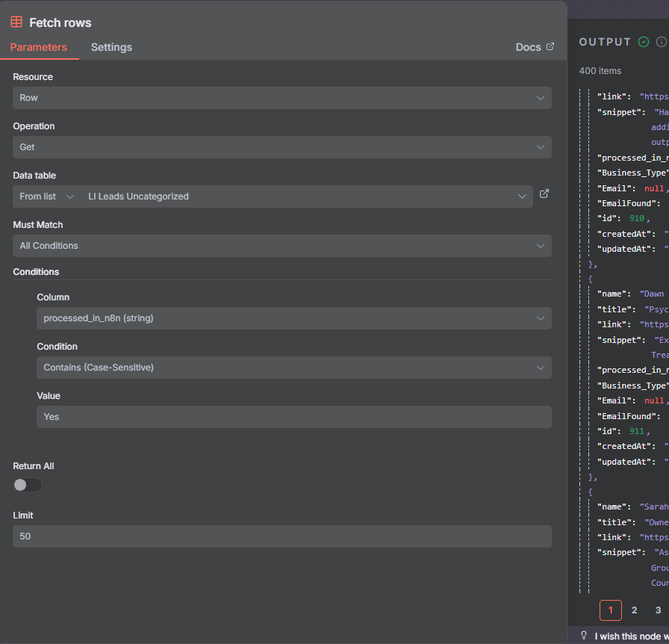
Task: Click the Docs external link icon
Action: (x=550, y=47)
